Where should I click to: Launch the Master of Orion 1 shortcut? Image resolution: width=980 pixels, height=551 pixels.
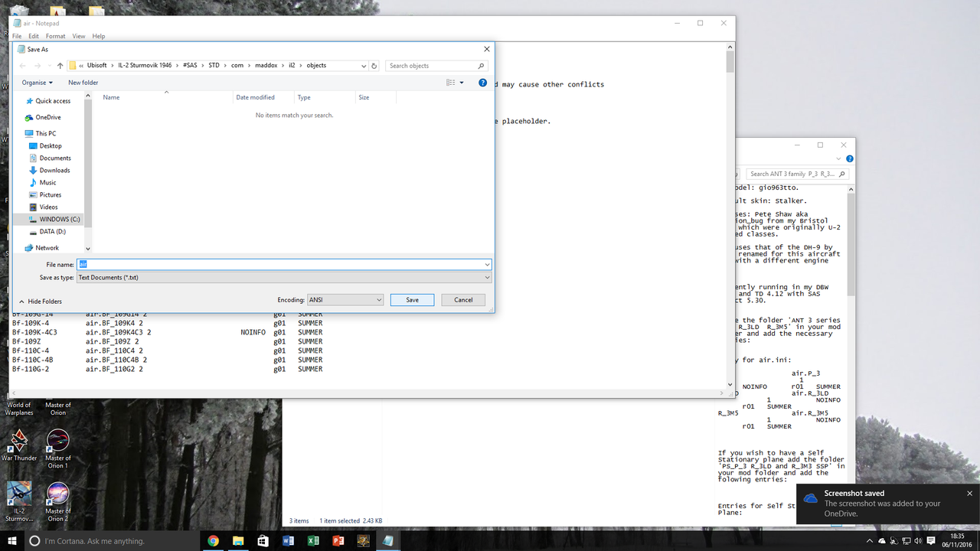click(x=58, y=449)
